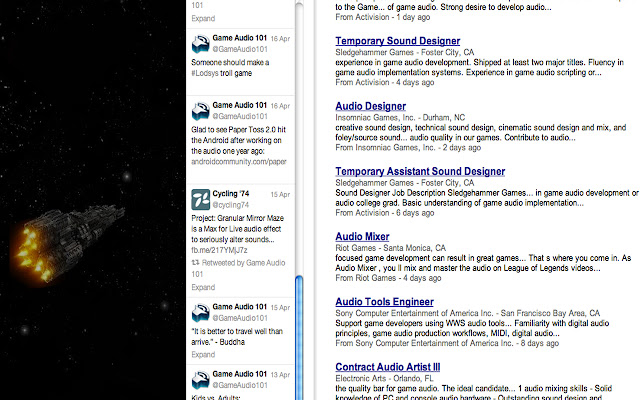This screenshot has width=640, height=400.
Task: Click the @cycling74 handle
Action: pyautogui.click(x=231, y=205)
